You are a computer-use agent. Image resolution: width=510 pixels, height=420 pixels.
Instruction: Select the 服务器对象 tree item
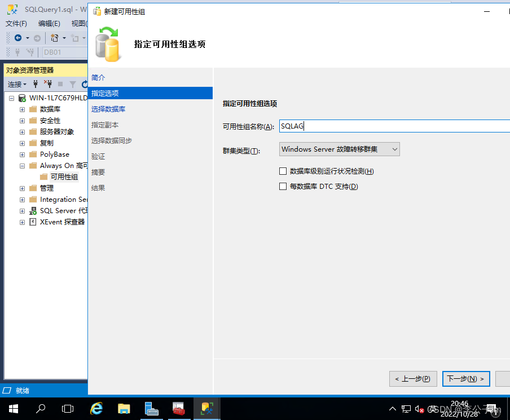(57, 132)
